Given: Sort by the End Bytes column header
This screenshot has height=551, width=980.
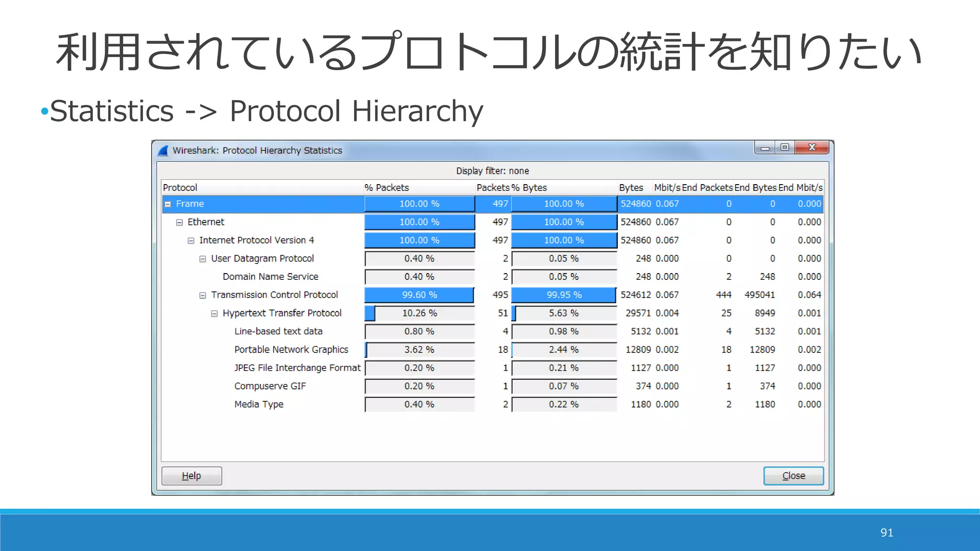Looking at the screenshot, I should tap(756, 187).
